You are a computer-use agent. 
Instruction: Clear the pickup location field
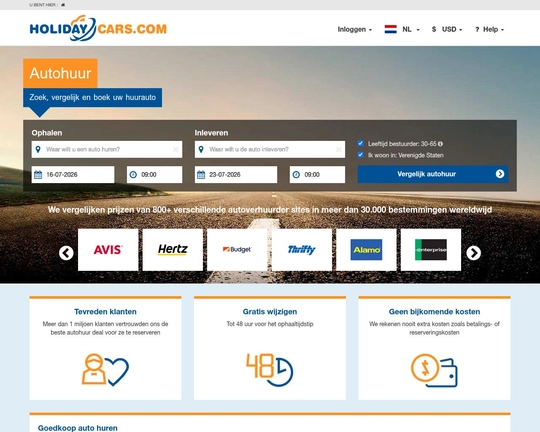pyautogui.click(x=176, y=149)
